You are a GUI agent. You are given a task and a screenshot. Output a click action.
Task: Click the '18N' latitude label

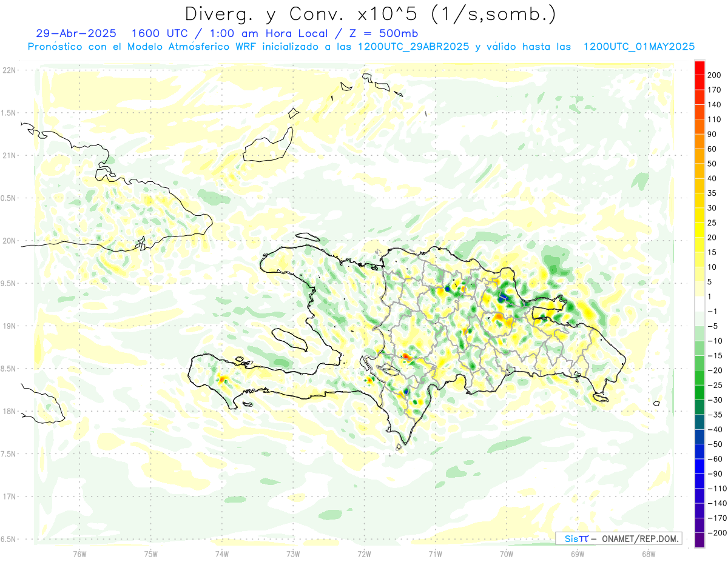[x=9, y=411]
